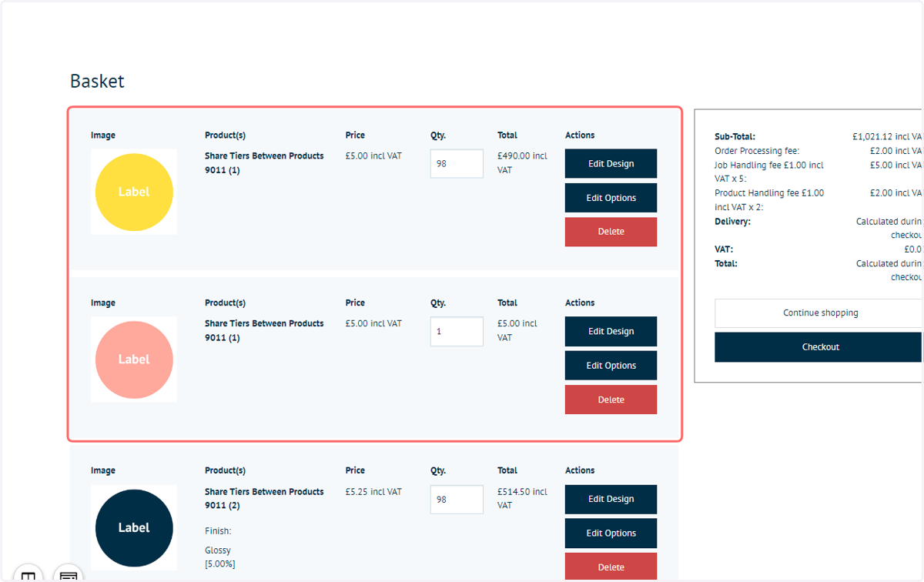Select the £490.00 incl VAT total

522,163
